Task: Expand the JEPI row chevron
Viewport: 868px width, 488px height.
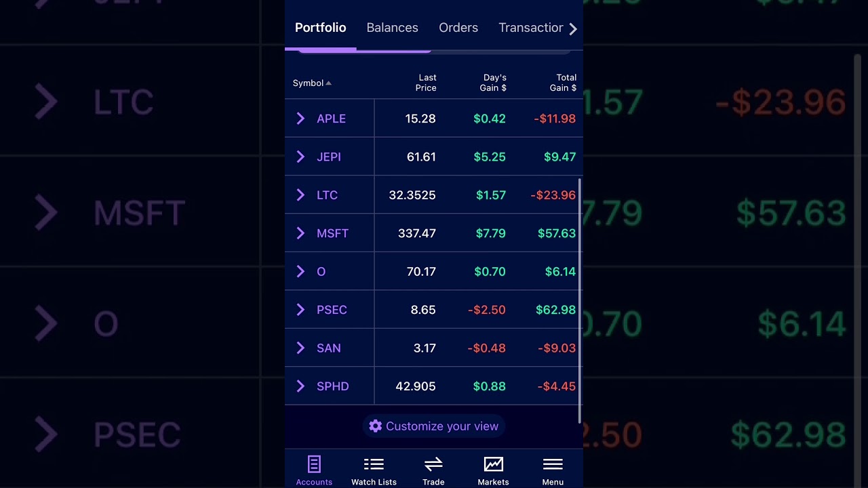Action: [300, 157]
